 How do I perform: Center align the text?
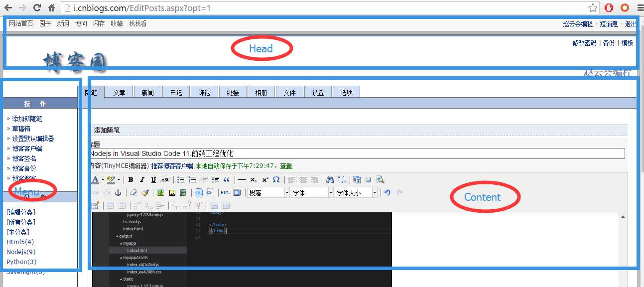point(303,179)
